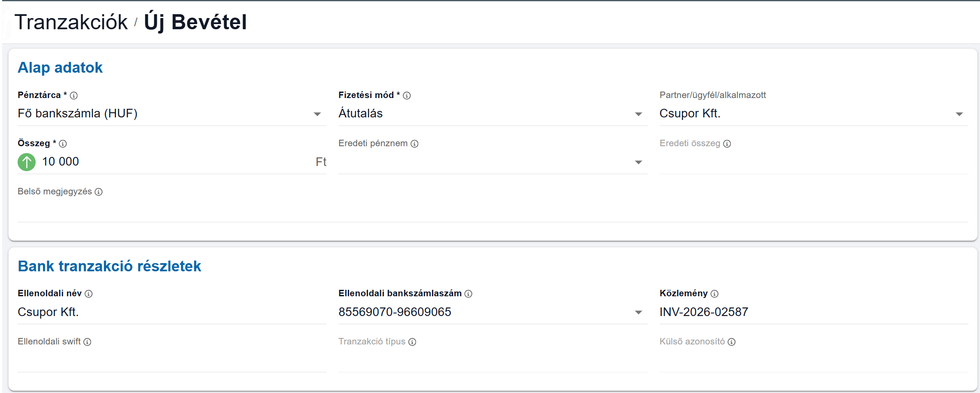Click the info icon beside Közlemény

715,294
